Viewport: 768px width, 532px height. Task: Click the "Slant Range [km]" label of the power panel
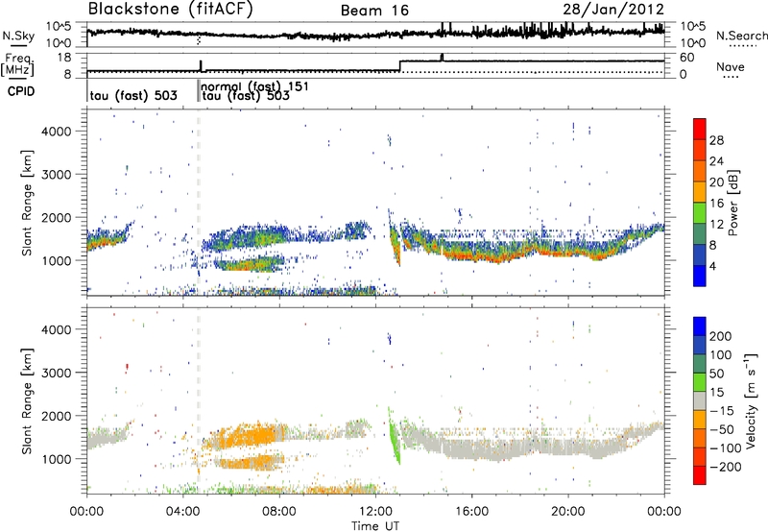pyautogui.click(x=27, y=203)
